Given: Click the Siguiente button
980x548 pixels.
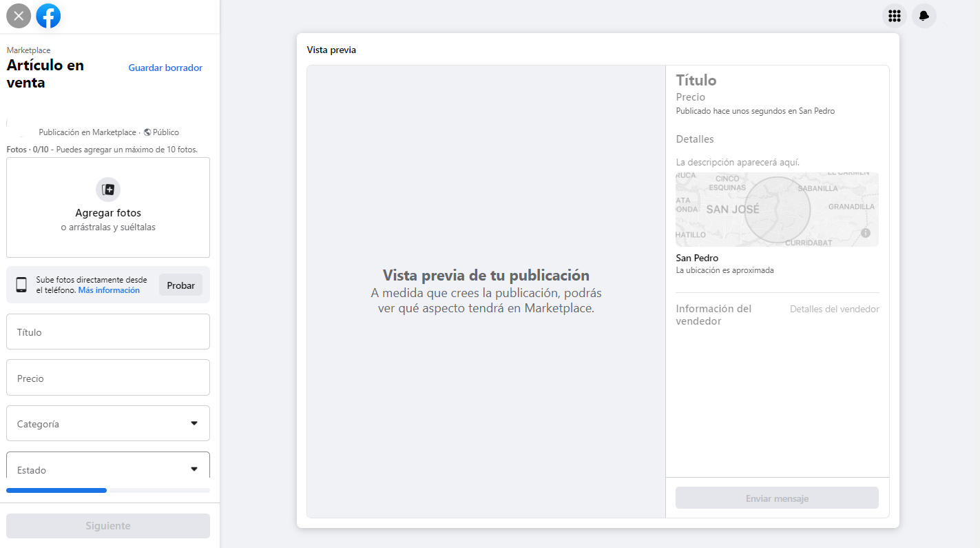Looking at the screenshot, I should (x=108, y=526).
